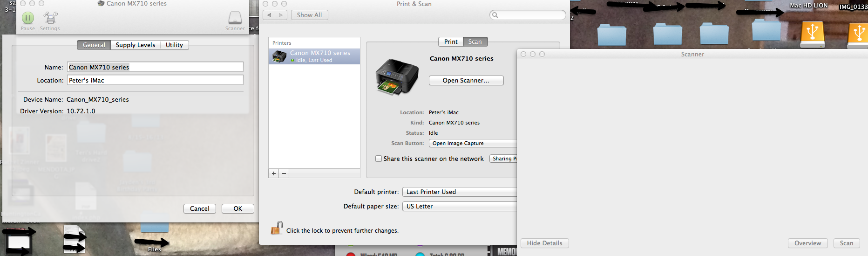Switch to the Print tab

click(x=451, y=42)
